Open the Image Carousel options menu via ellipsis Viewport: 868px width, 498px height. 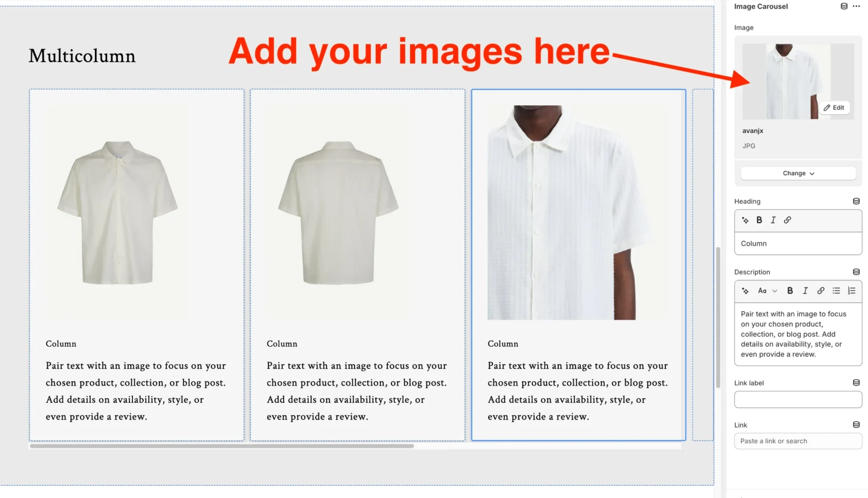coord(856,6)
